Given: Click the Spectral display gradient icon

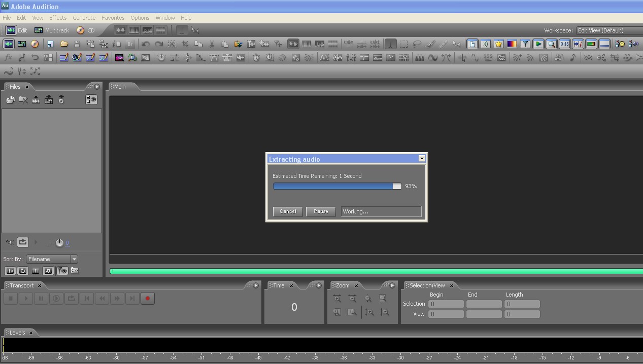Looking at the screenshot, I should pyautogui.click(x=512, y=44).
